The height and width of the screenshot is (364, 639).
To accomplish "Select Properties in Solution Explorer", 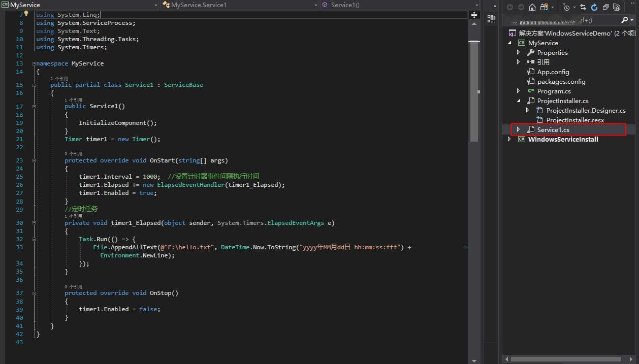I will tap(552, 52).
